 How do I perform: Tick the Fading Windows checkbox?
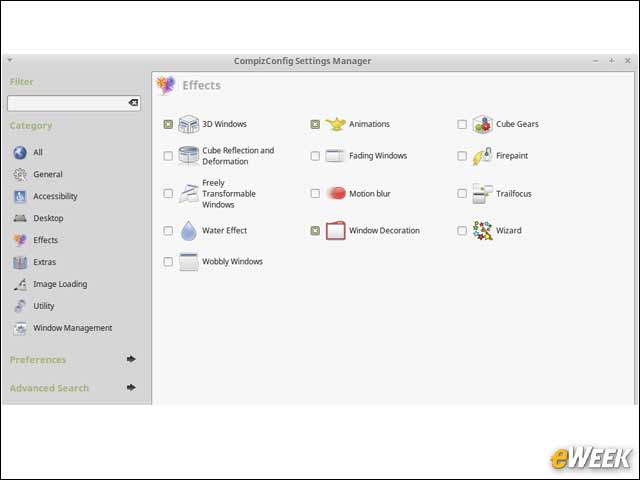pyautogui.click(x=315, y=156)
